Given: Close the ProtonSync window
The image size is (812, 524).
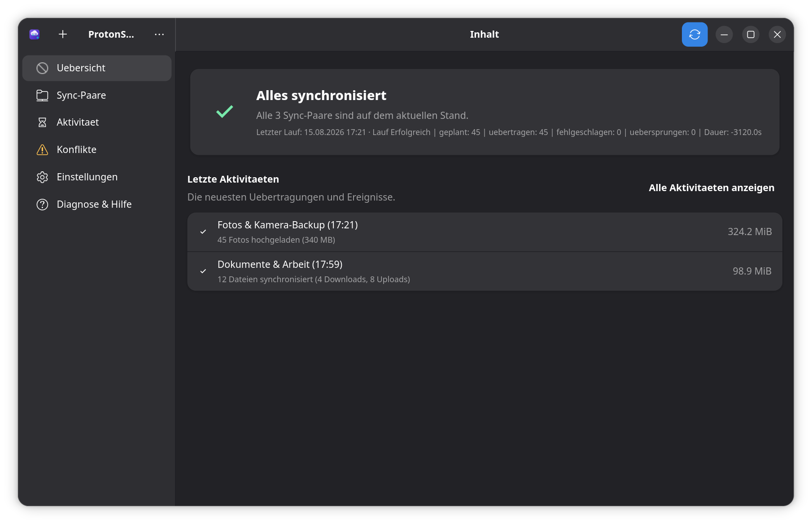Looking at the screenshot, I should (x=777, y=35).
